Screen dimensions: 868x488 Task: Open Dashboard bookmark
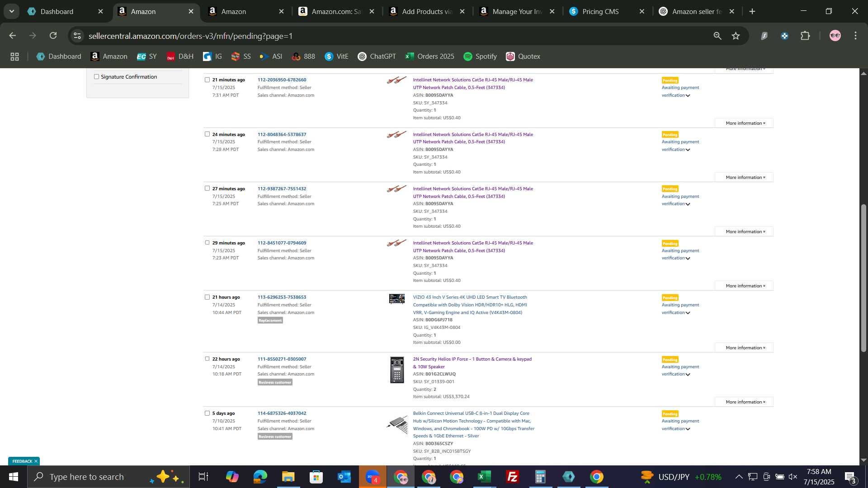pos(59,56)
